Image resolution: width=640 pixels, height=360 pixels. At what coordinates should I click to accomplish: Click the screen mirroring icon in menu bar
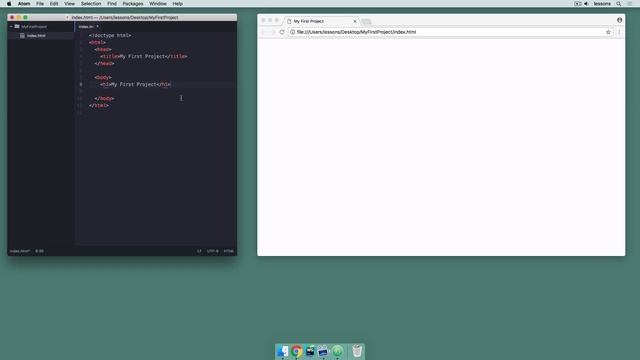[578, 4]
